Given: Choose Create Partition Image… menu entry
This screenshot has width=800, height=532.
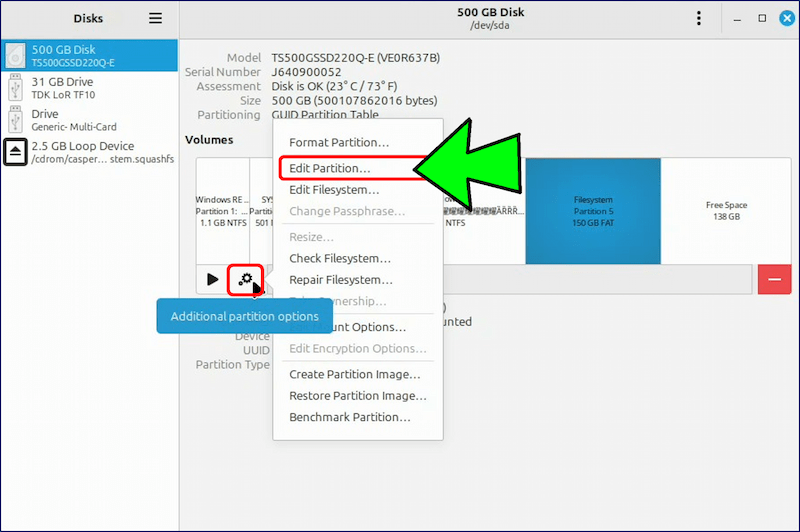Looking at the screenshot, I should [x=355, y=374].
